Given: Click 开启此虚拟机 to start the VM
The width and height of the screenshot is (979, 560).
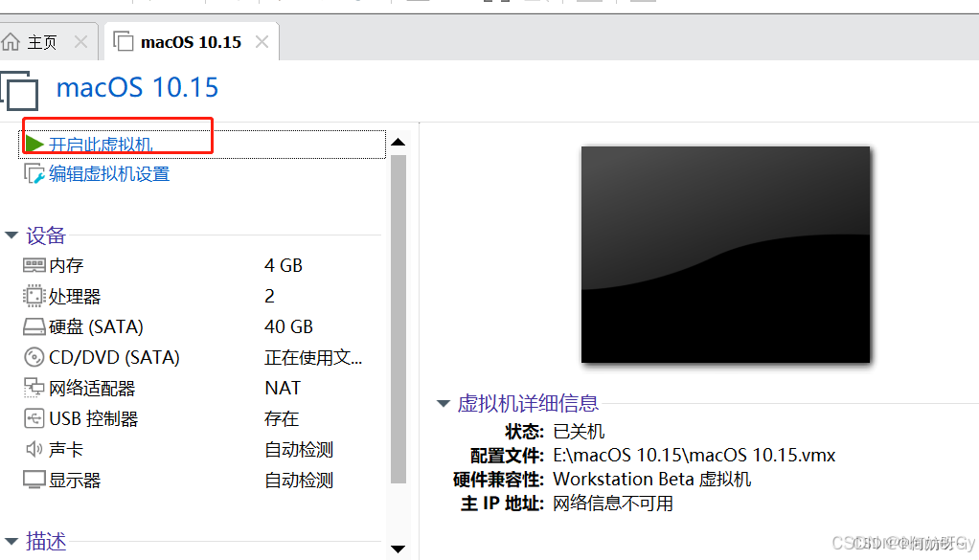Looking at the screenshot, I should (102, 144).
